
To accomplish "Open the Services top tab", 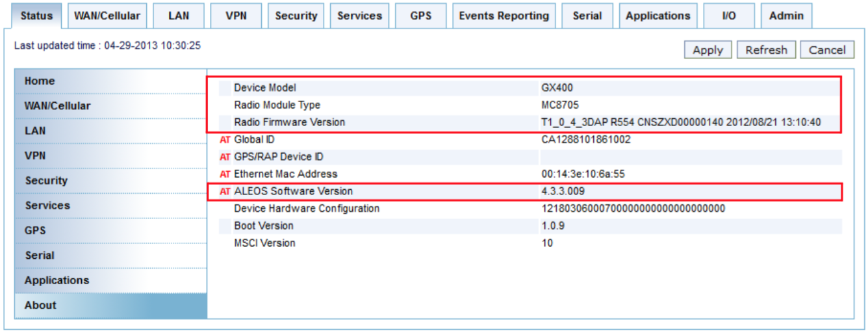I will pos(359,16).
